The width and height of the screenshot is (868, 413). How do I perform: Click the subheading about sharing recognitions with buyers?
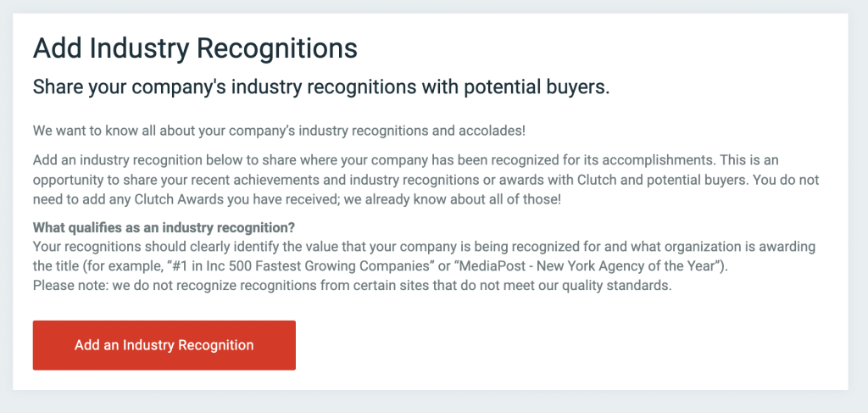pos(321,87)
